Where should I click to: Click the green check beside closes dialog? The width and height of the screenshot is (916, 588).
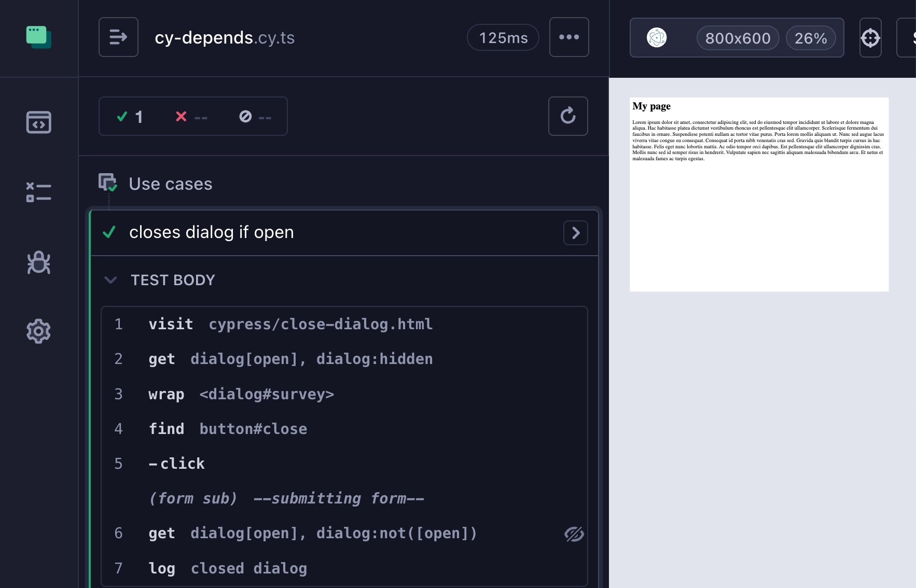(109, 232)
